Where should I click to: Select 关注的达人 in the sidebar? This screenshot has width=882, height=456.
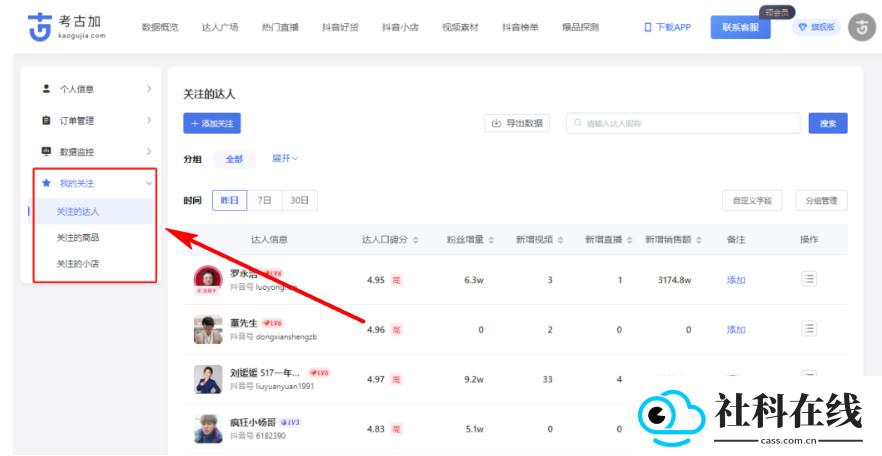pyautogui.click(x=91, y=212)
